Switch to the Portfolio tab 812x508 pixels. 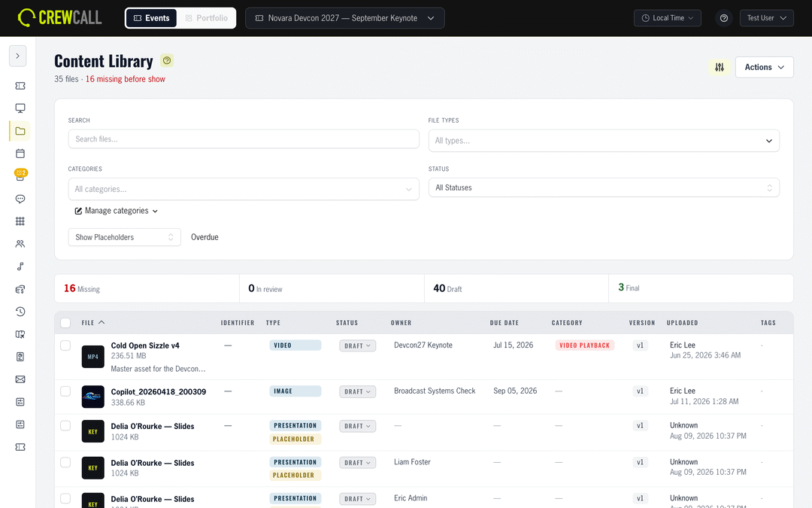click(206, 18)
